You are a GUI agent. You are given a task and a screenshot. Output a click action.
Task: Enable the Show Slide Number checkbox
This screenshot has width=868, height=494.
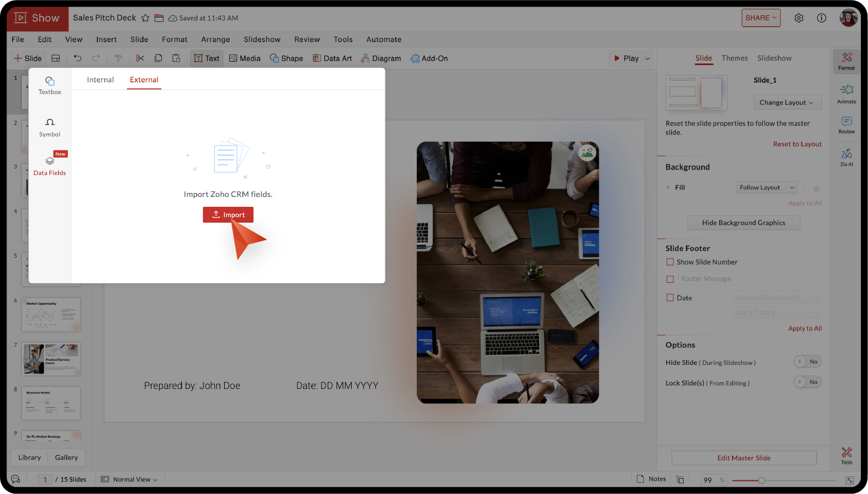tap(670, 262)
